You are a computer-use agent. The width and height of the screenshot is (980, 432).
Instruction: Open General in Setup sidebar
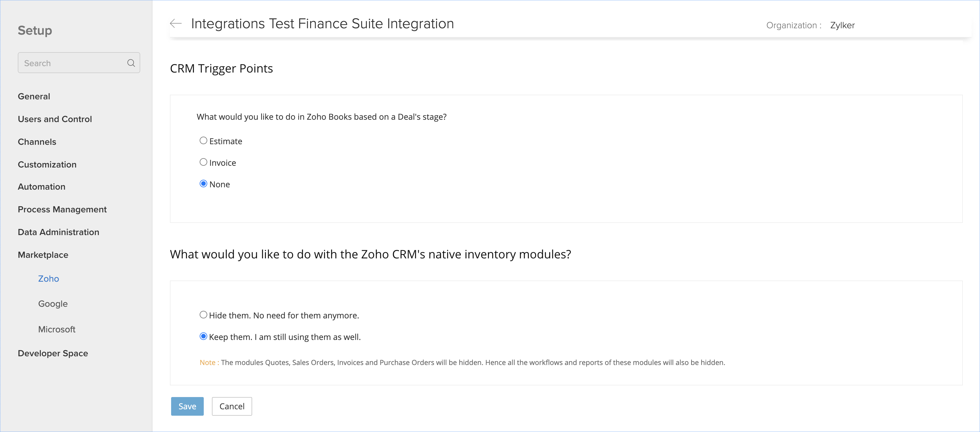34,97
